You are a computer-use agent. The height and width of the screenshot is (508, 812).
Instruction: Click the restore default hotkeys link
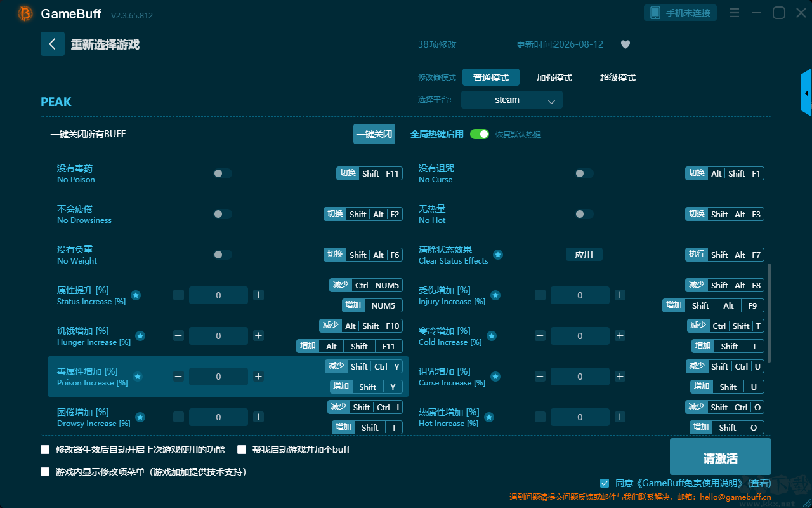point(518,135)
